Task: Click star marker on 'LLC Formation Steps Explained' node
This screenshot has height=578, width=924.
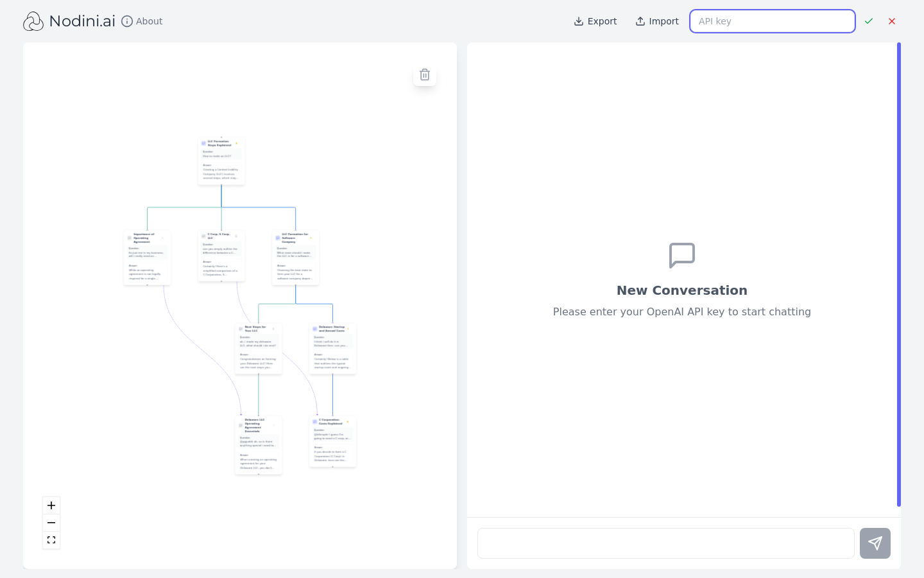Action: [x=237, y=143]
